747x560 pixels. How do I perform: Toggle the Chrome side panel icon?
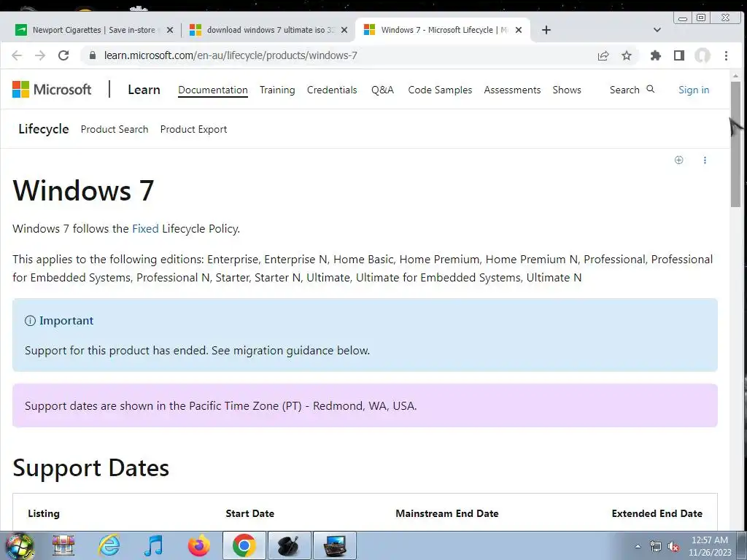click(679, 55)
